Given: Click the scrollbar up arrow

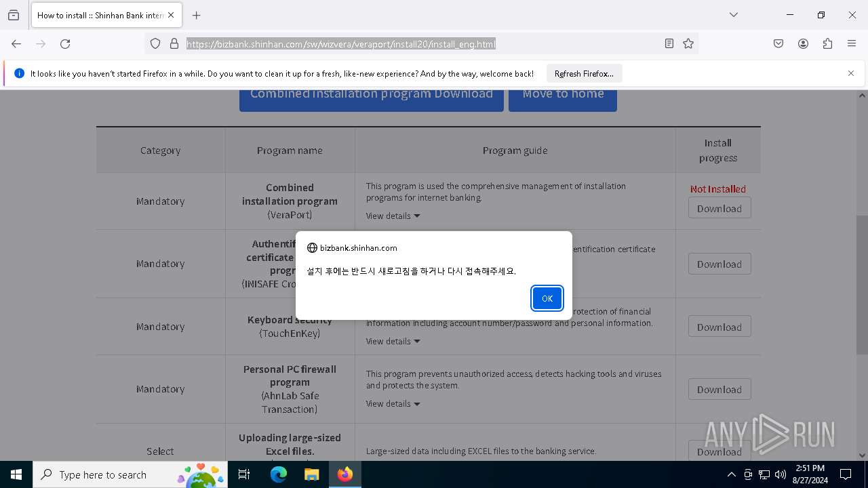Looking at the screenshot, I should pyautogui.click(x=862, y=95).
